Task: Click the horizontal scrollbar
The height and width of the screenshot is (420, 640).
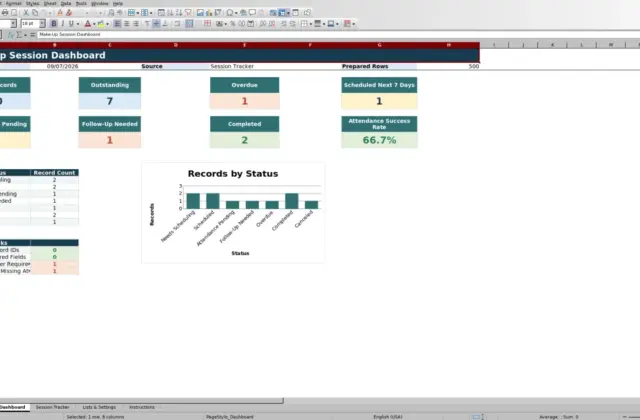Action: [x=142, y=400]
